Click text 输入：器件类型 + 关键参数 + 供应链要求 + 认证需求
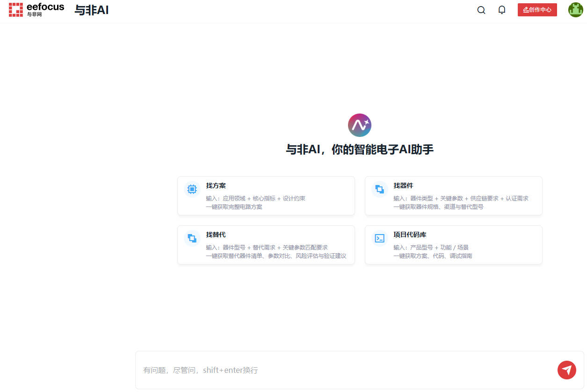 click(461, 198)
